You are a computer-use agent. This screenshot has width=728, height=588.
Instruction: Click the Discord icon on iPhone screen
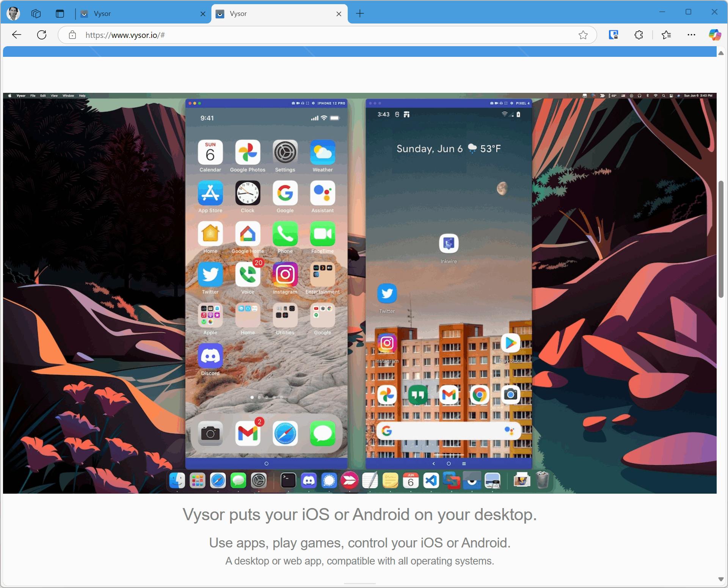[210, 356]
